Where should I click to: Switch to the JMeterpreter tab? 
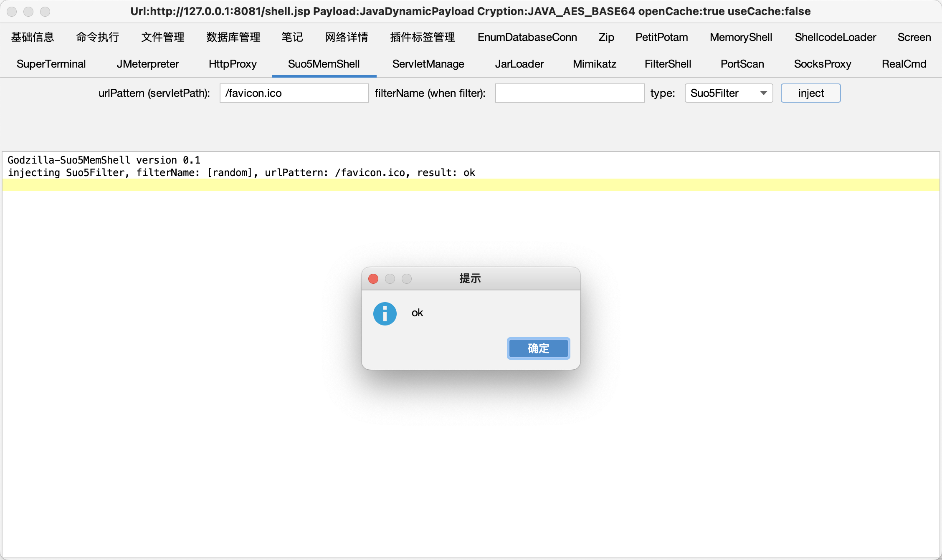coord(147,64)
